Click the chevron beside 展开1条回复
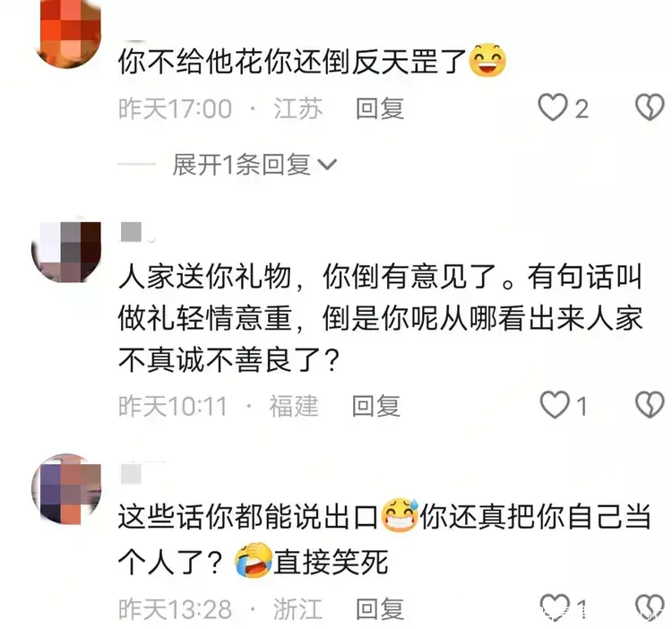 pos(327,165)
